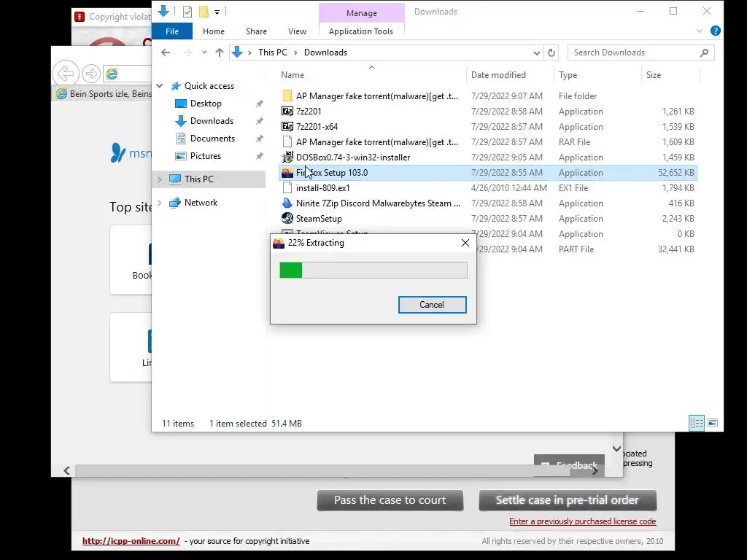747x560 pixels.
Task: Select DOSBox0.74-3-win32-installer icon
Action: [x=287, y=157]
